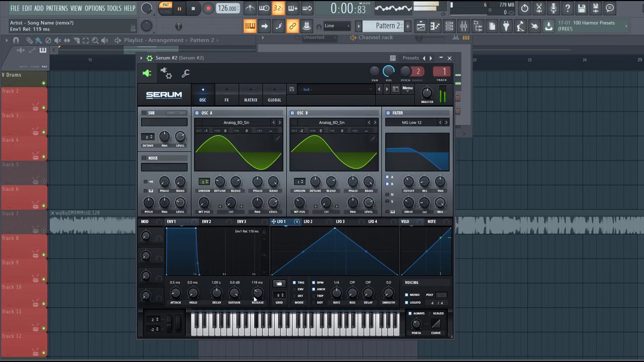644x362 pixels.
Task: Open the OSC B wavetable Analog_BD_Sin dropdown
Action: [332, 122]
